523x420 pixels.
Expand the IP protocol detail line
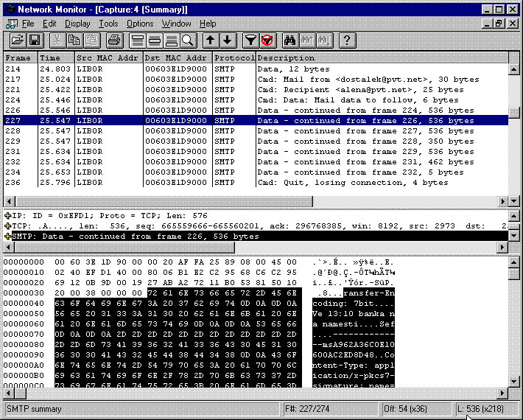(8, 216)
